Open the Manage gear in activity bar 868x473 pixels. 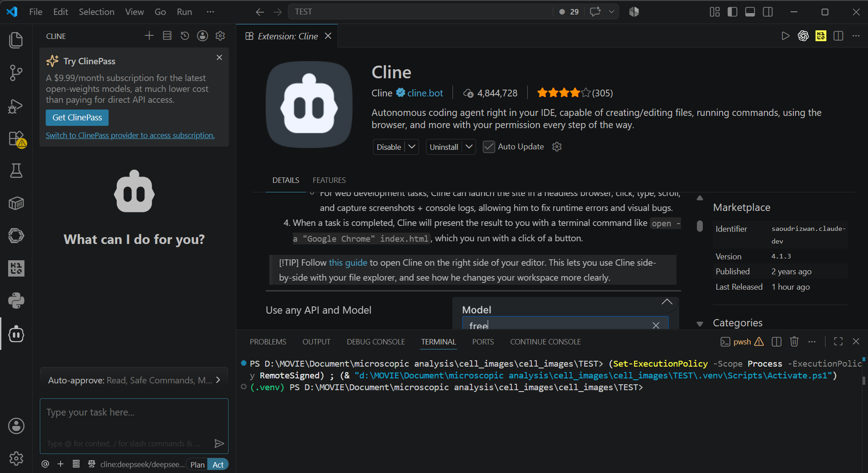16,459
